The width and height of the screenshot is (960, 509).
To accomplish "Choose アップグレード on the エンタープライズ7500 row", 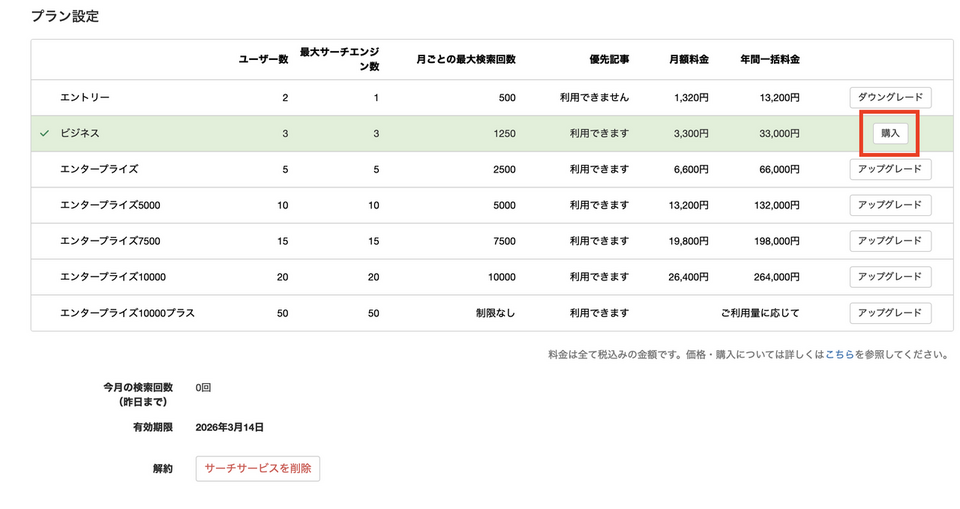I will pyautogui.click(x=890, y=241).
